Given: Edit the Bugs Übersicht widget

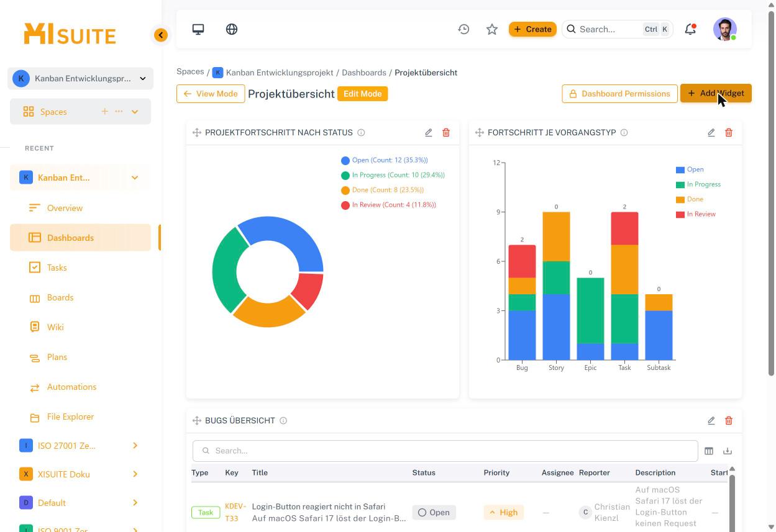Looking at the screenshot, I should [x=711, y=421].
